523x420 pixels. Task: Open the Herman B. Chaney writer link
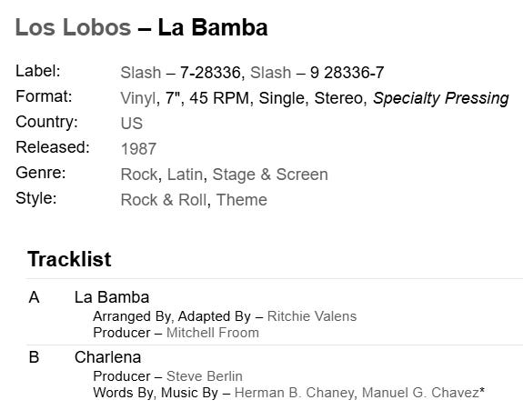(x=294, y=393)
